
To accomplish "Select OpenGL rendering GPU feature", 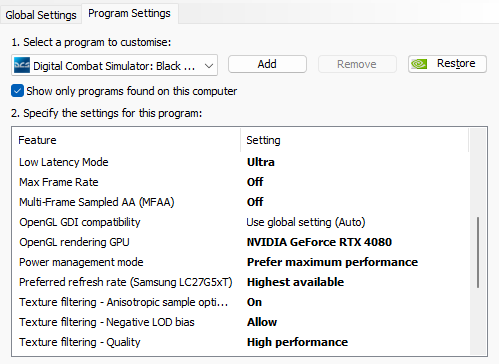I will coord(74,242).
